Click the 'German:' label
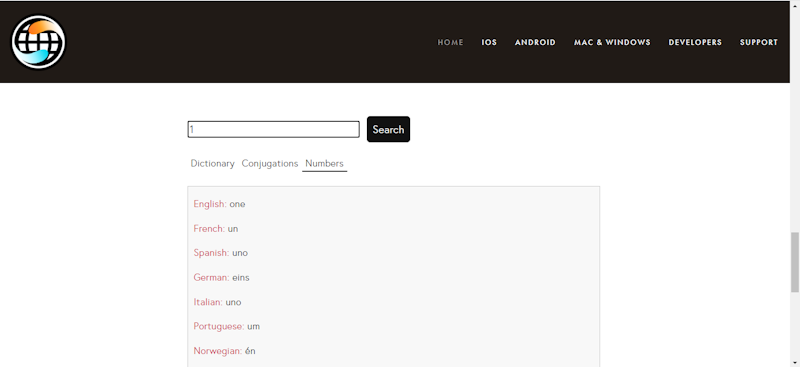This screenshot has width=800, height=367. click(x=211, y=278)
